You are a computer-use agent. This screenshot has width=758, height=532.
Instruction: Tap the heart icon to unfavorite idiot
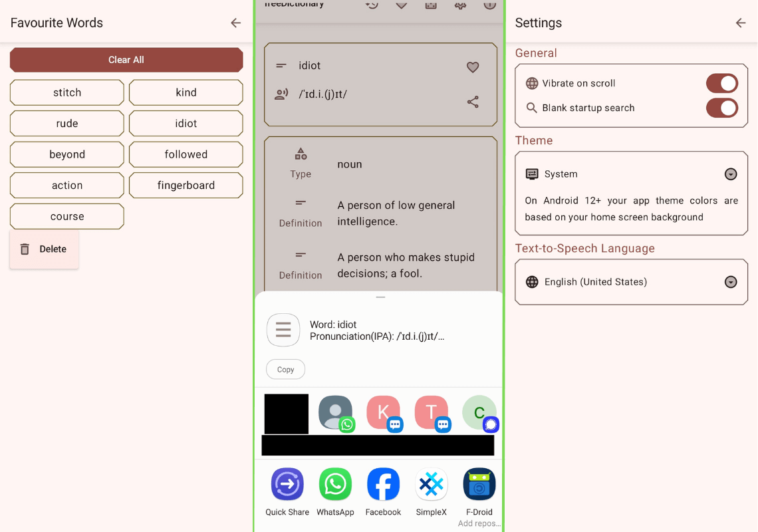[472, 67]
